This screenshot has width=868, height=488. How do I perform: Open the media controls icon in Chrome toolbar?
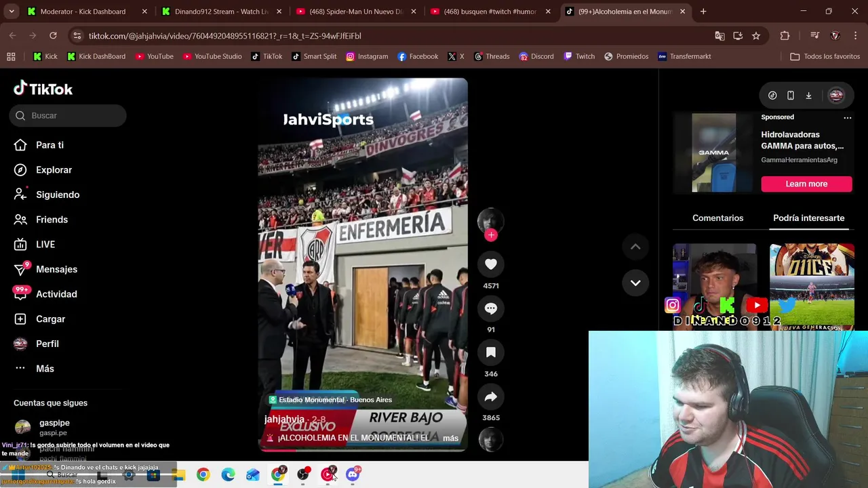(814, 36)
